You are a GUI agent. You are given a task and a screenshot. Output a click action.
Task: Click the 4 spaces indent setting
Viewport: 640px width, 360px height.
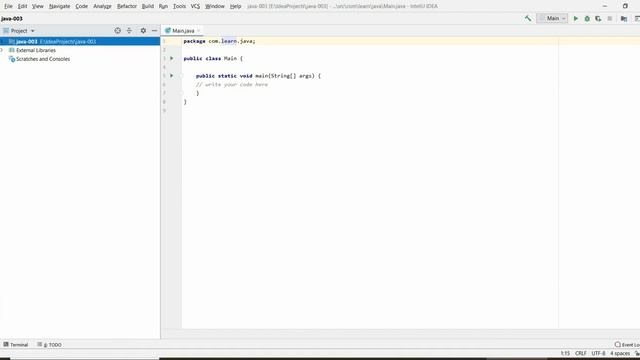coord(620,353)
